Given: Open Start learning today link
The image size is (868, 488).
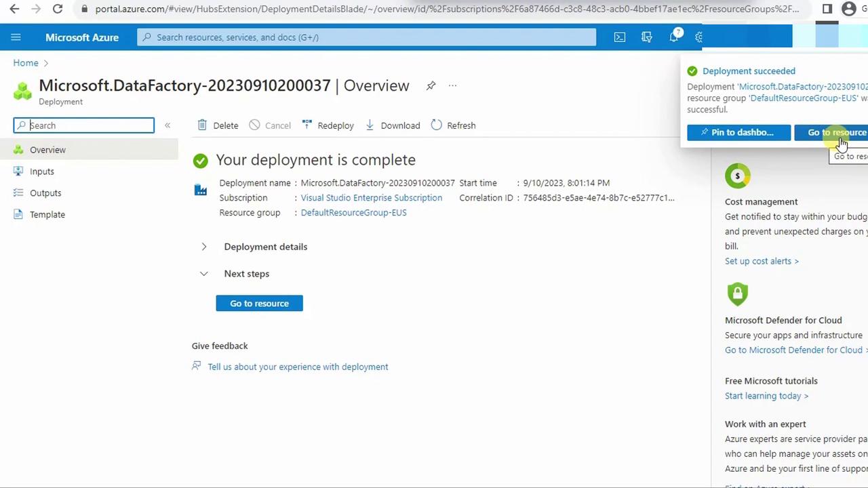Looking at the screenshot, I should (766, 396).
